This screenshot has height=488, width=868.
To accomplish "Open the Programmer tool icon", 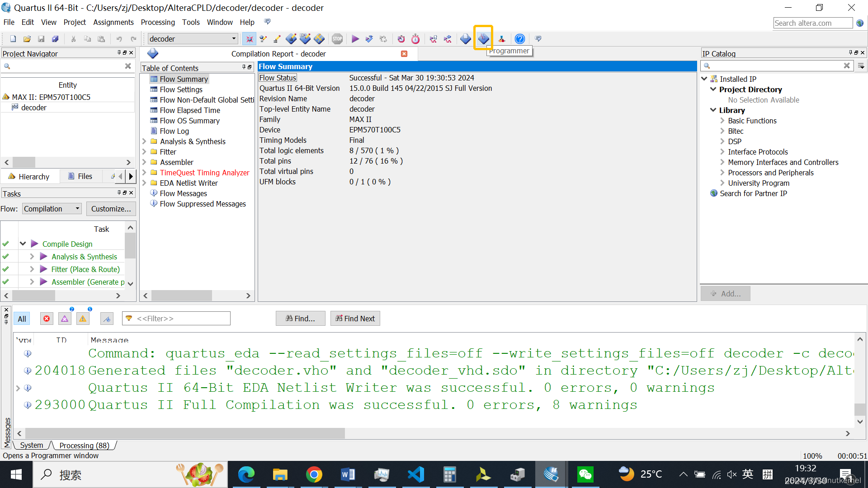I will [x=483, y=39].
